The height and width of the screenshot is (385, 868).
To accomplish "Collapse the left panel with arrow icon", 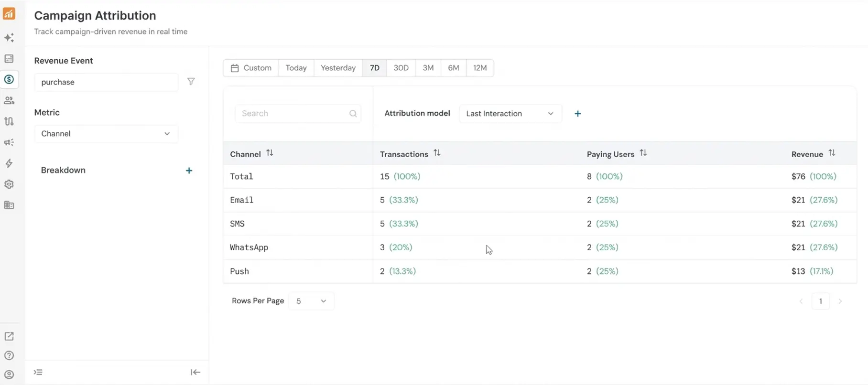I will pos(195,372).
